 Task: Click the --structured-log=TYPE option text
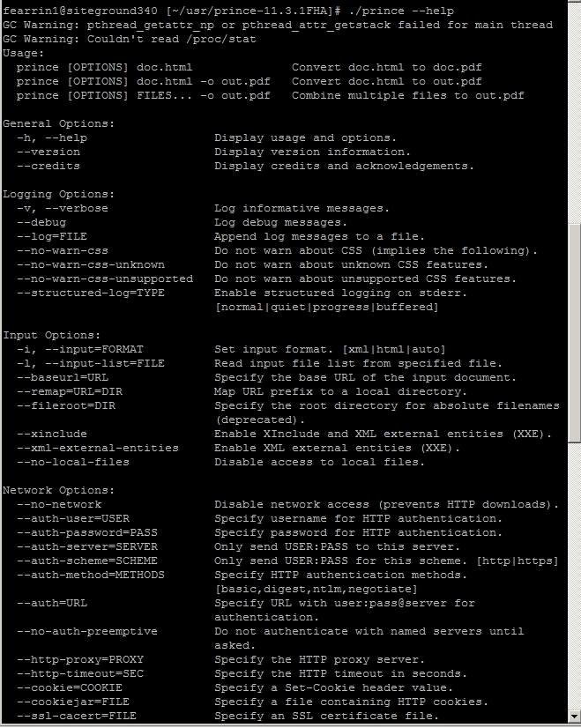[91, 293]
